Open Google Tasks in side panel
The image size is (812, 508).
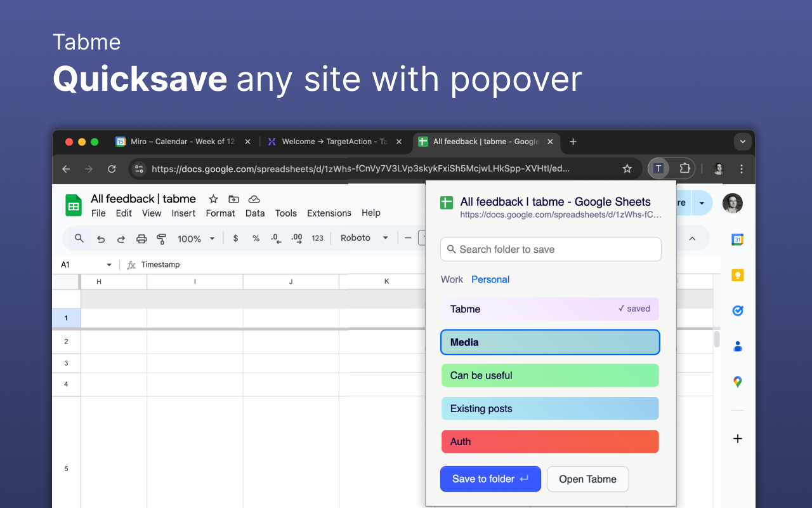point(737,311)
